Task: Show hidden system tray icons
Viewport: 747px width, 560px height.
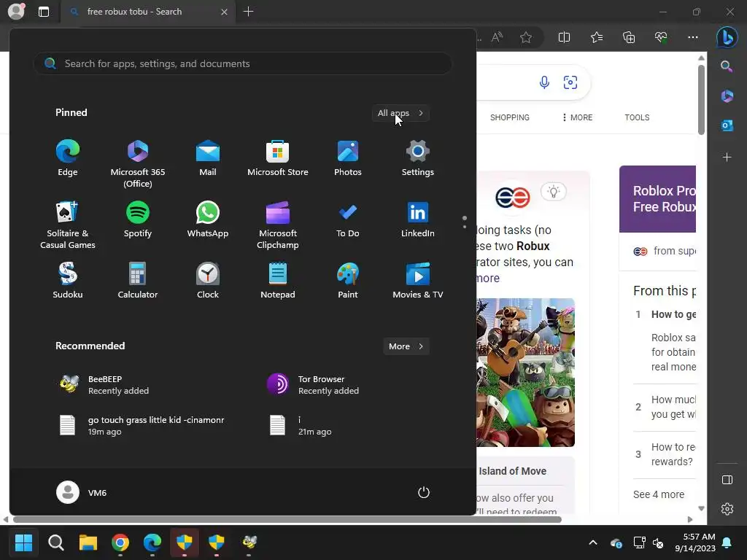Action: (592, 542)
